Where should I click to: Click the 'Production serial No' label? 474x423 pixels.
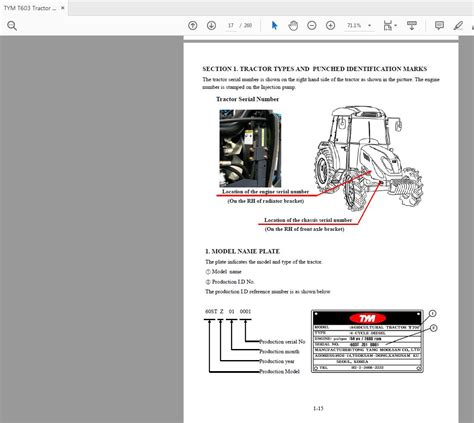pos(282,342)
